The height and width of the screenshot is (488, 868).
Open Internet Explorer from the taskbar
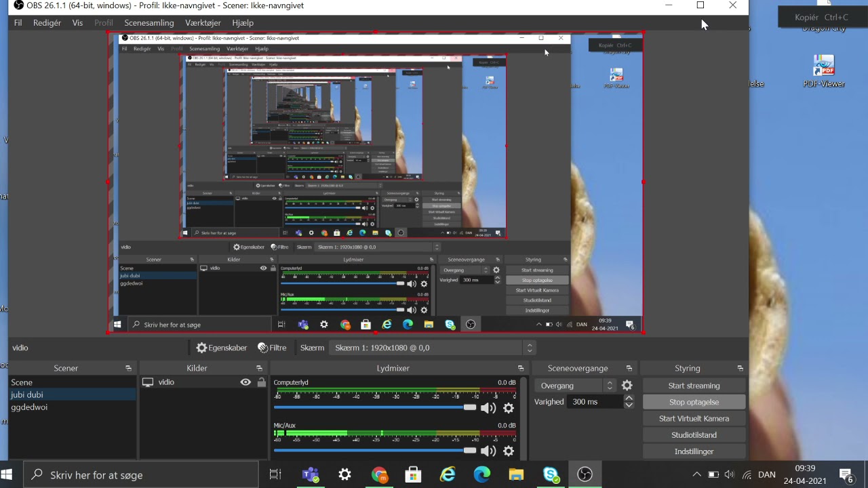pyautogui.click(x=448, y=474)
